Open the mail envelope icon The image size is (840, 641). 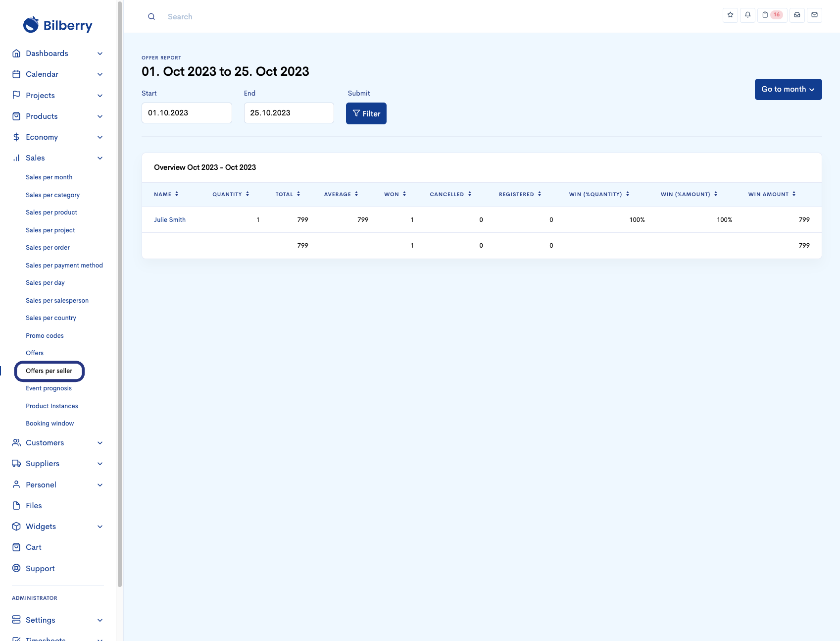[x=814, y=15]
